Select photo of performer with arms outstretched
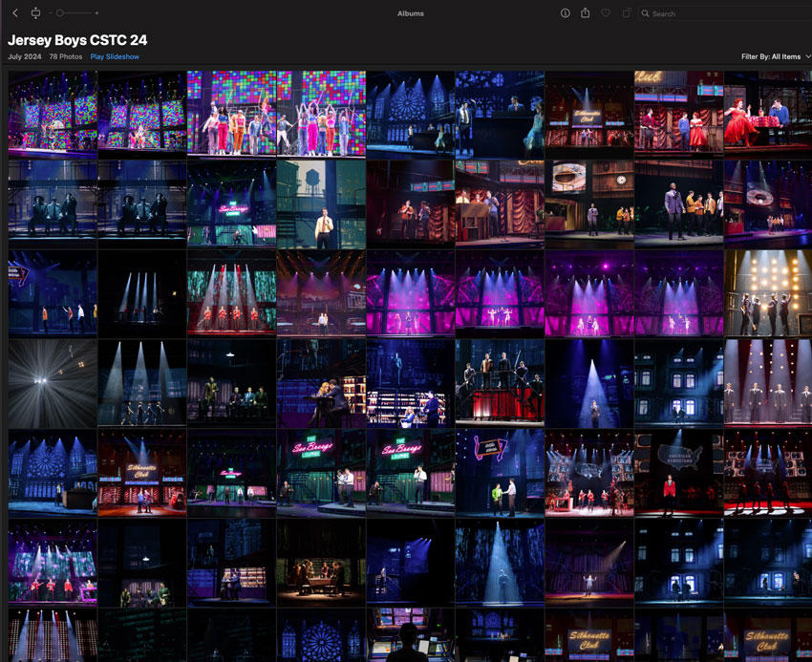The image size is (812, 662). coord(589,563)
